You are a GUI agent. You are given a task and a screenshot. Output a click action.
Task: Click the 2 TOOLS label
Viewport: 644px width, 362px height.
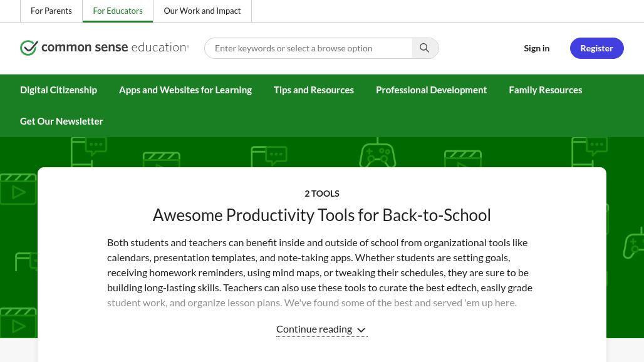(321, 194)
